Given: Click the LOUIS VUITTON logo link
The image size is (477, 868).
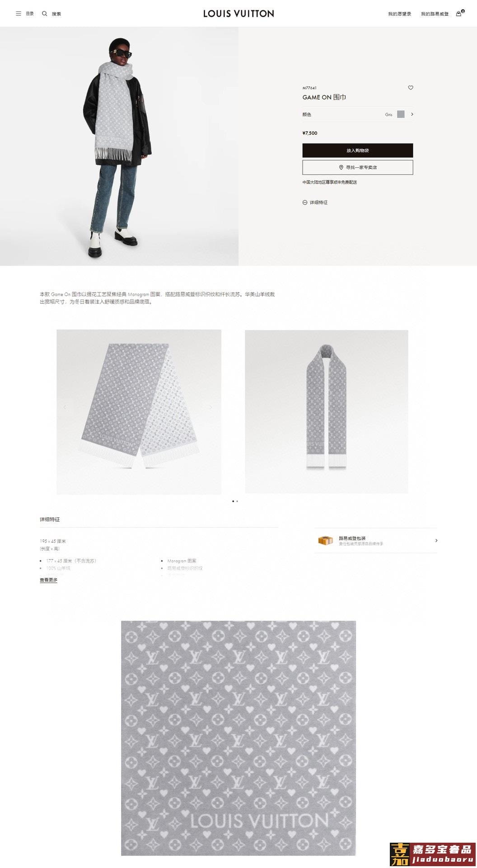Looking at the screenshot, I should [238, 14].
